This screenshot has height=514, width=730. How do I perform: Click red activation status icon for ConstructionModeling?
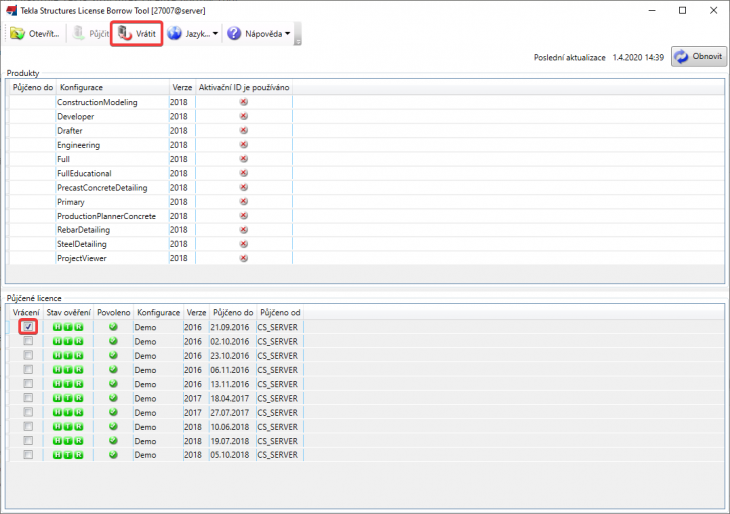[243, 102]
